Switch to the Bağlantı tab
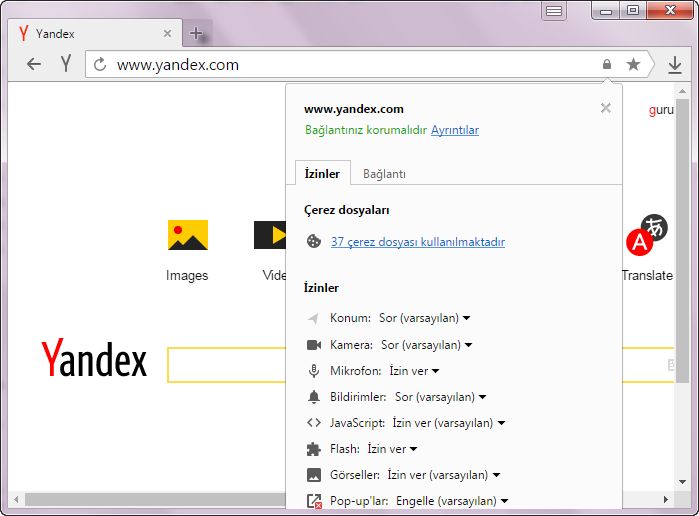The image size is (699, 516). tap(384, 173)
